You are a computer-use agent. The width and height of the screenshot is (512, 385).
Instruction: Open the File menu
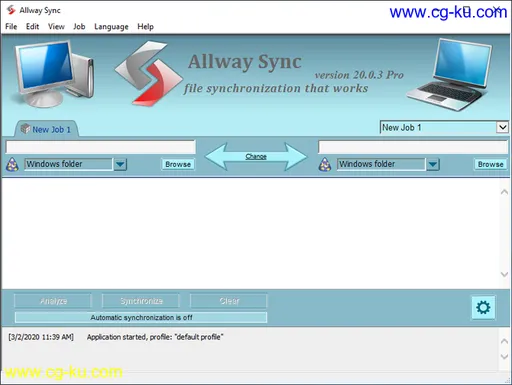[x=11, y=26]
